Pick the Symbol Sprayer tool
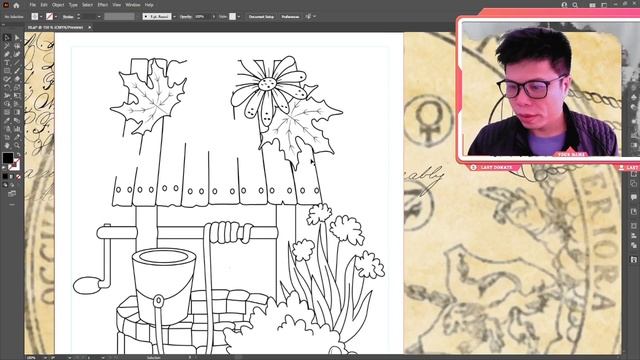The image size is (640, 360). coord(7,129)
